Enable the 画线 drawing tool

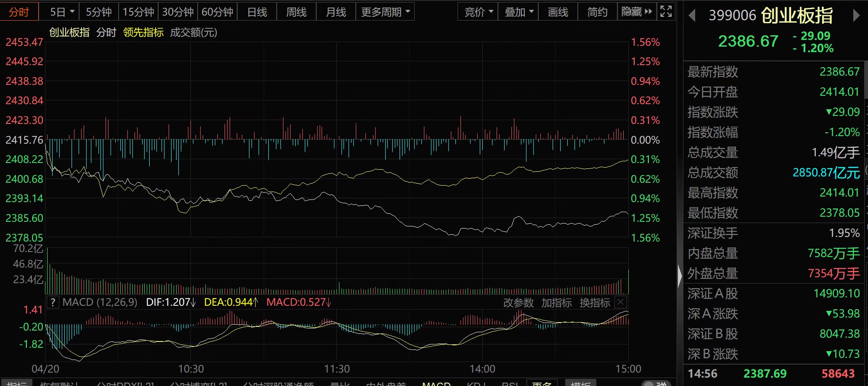pos(558,12)
